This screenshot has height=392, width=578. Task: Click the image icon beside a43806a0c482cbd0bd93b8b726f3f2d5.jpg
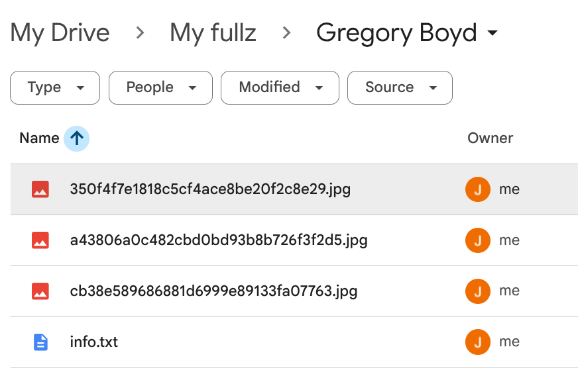(40, 240)
